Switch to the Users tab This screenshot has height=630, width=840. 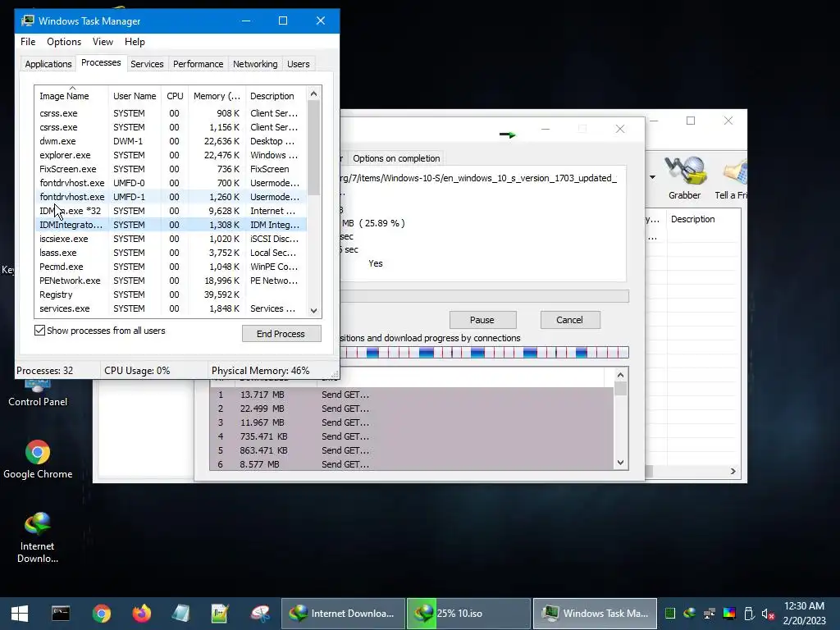click(x=299, y=64)
